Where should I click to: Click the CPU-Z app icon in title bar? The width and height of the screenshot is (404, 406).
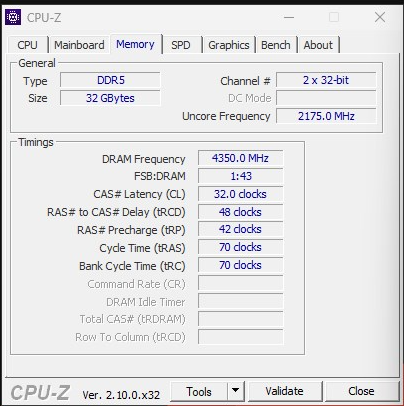click(x=13, y=17)
